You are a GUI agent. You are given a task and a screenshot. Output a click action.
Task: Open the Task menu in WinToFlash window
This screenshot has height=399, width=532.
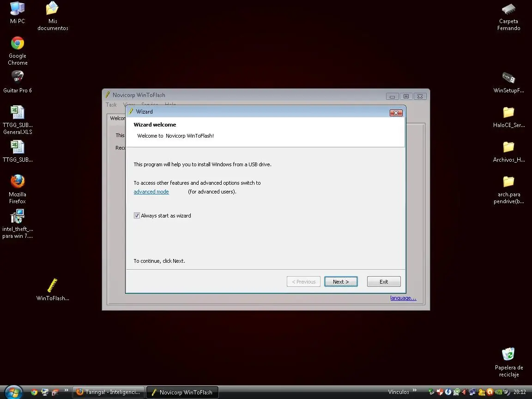[111, 105]
